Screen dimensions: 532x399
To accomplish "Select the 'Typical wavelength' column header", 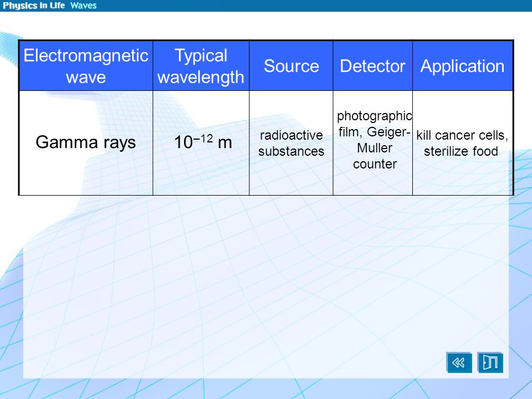I will (201, 66).
